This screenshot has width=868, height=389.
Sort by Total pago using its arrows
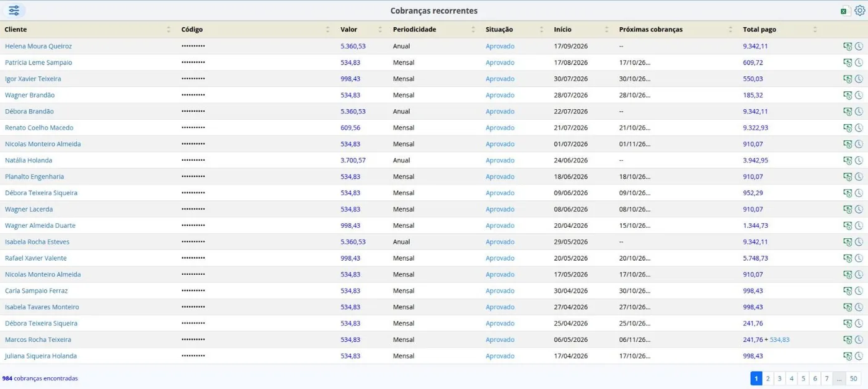tap(815, 30)
